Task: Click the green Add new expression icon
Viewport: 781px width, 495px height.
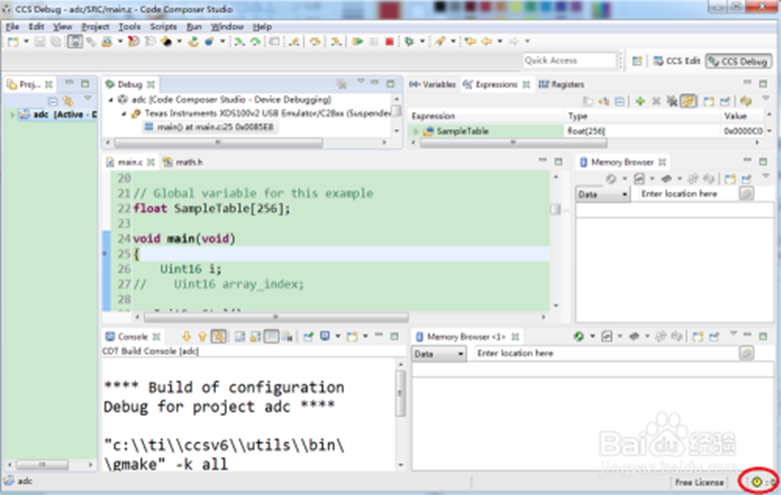Action: (x=640, y=102)
